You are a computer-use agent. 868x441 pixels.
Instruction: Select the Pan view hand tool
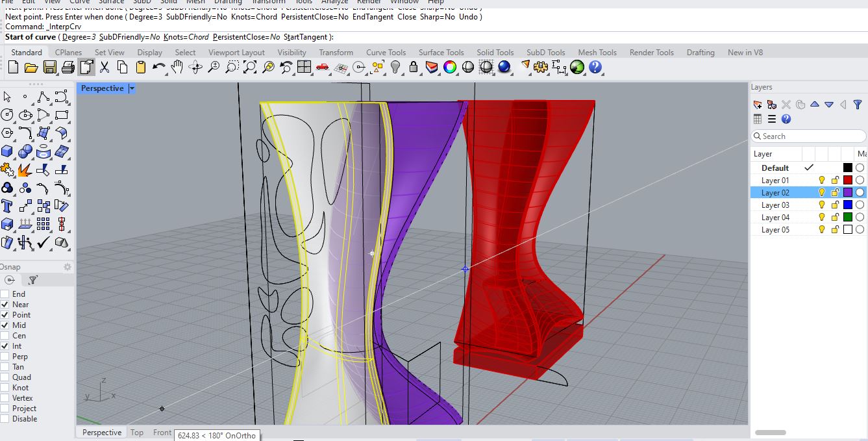point(177,68)
